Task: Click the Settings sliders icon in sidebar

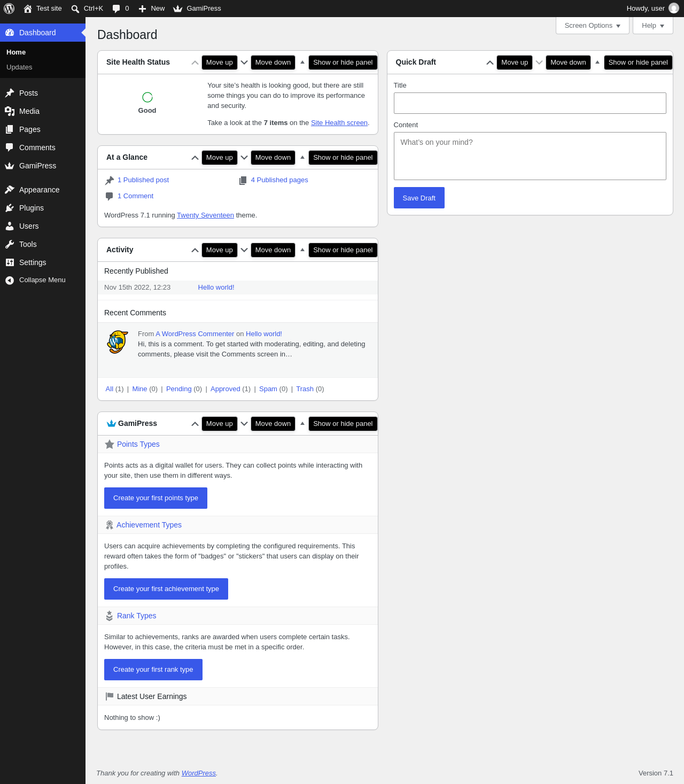Action: (10, 262)
